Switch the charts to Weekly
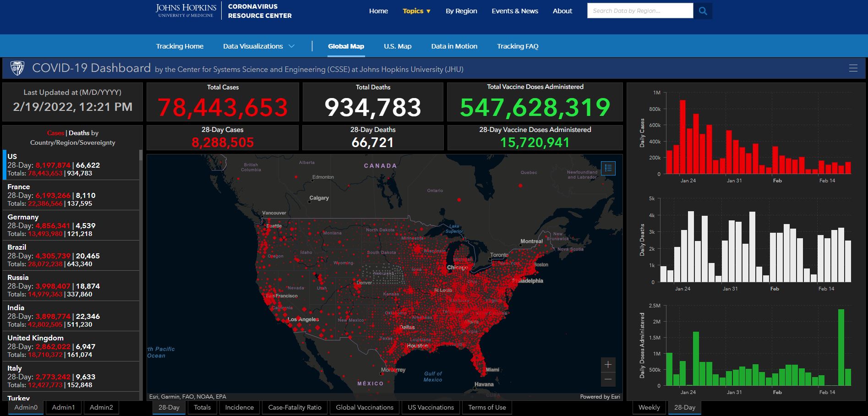This screenshot has height=416, width=868. coord(649,407)
